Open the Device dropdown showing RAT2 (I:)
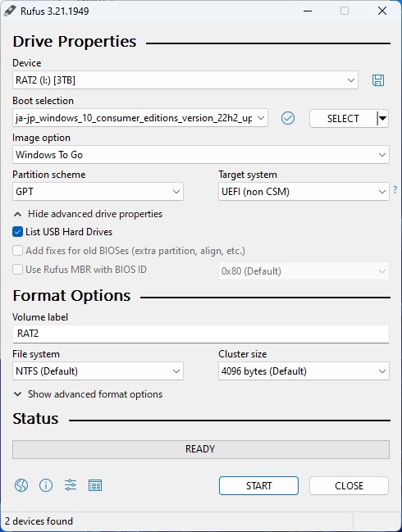Screen dimensions: 402x532 click(185, 80)
